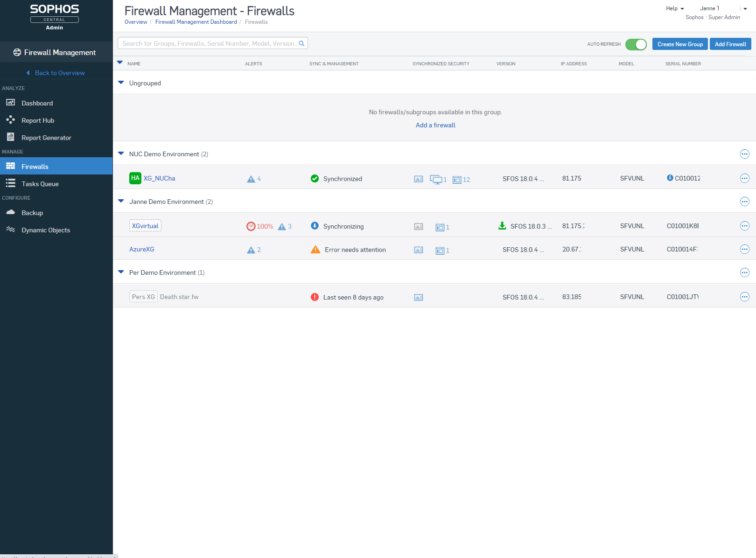
Task: Open AzureXG report chart icon
Action: (x=419, y=250)
